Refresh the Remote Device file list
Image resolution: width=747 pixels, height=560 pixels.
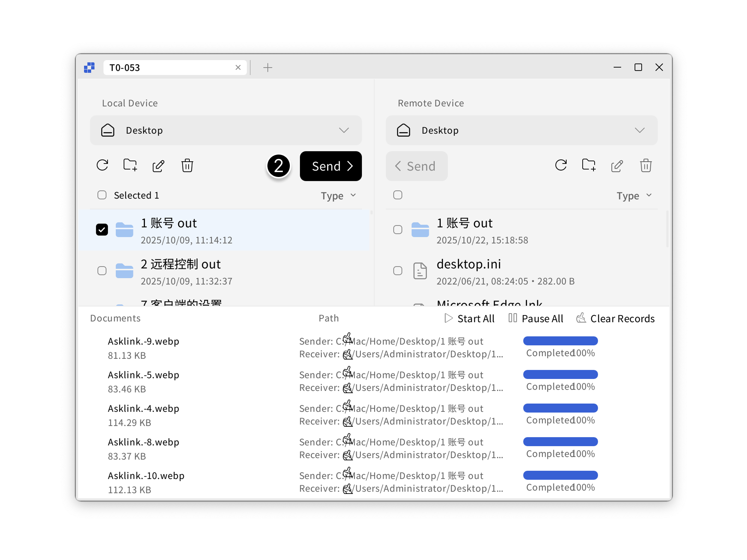click(561, 165)
